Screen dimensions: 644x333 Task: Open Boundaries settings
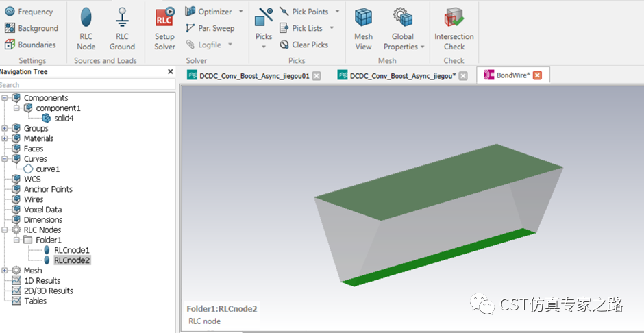(30, 45)
